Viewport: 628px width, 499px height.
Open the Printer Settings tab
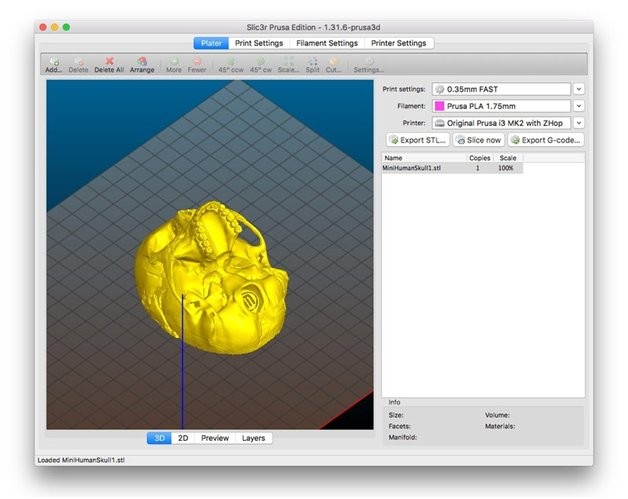tap(399, 43)
